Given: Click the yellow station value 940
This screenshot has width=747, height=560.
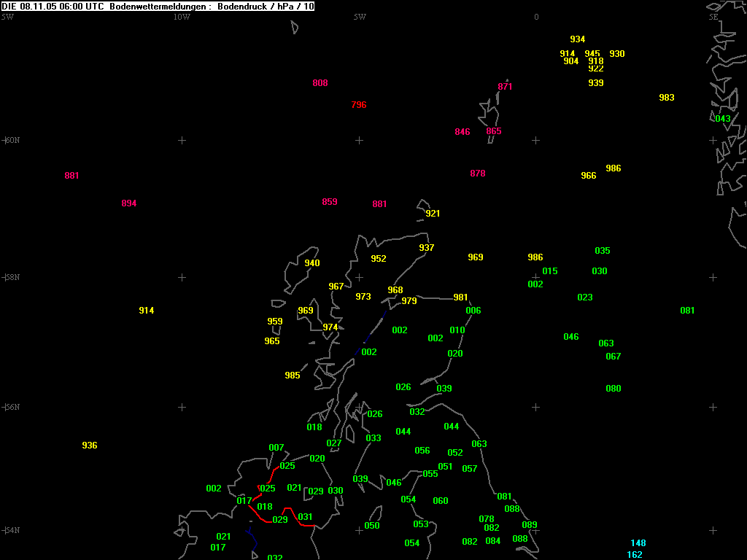Looking at the screenshot, I should (312, 263).
